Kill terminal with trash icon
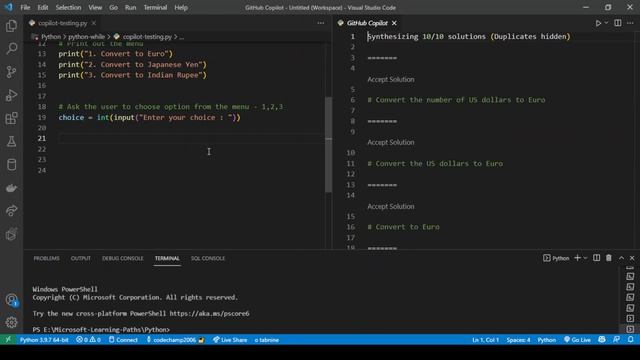Image resolution: width=640 pixels, height=360 pixels. point(609,258)
